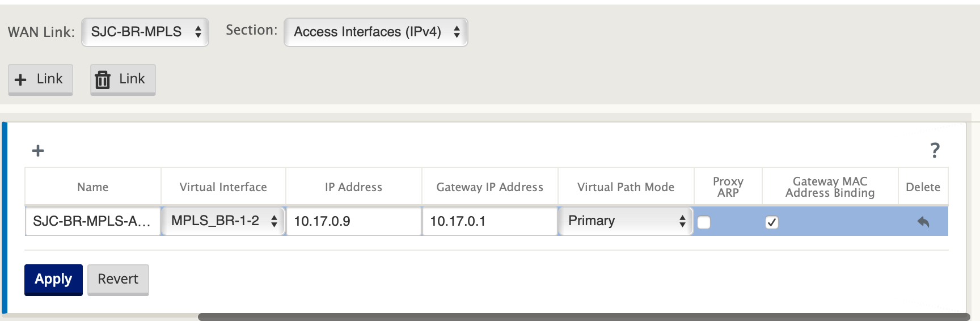Click the Gateway IP Address column header

click(490, 187)
